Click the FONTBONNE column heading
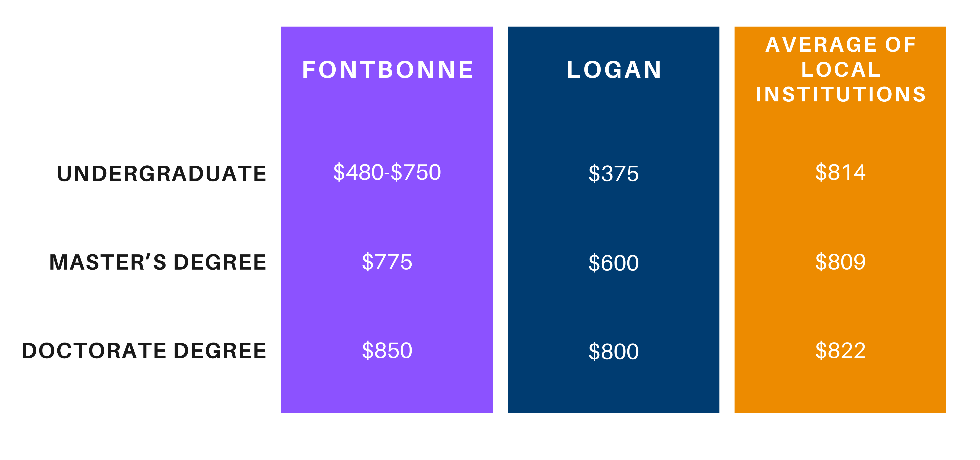Image resolution: width=980 pixels, height=460 pixels. (x=387, y=70)
